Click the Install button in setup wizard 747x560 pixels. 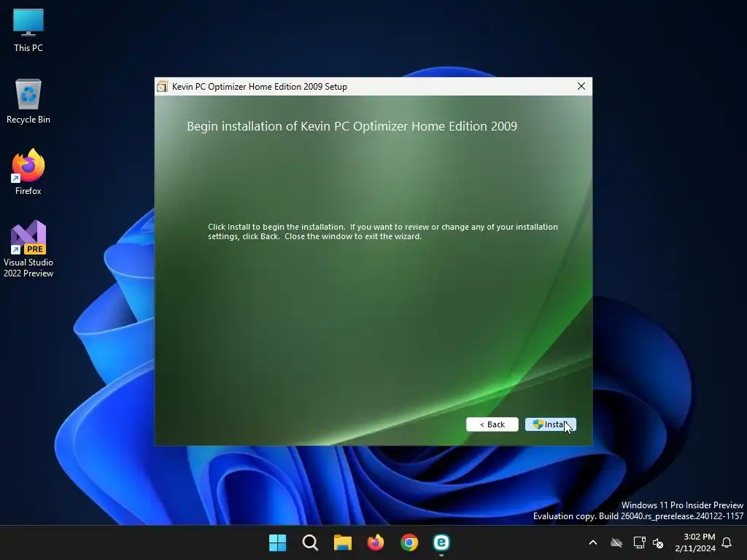click(550, 424)
